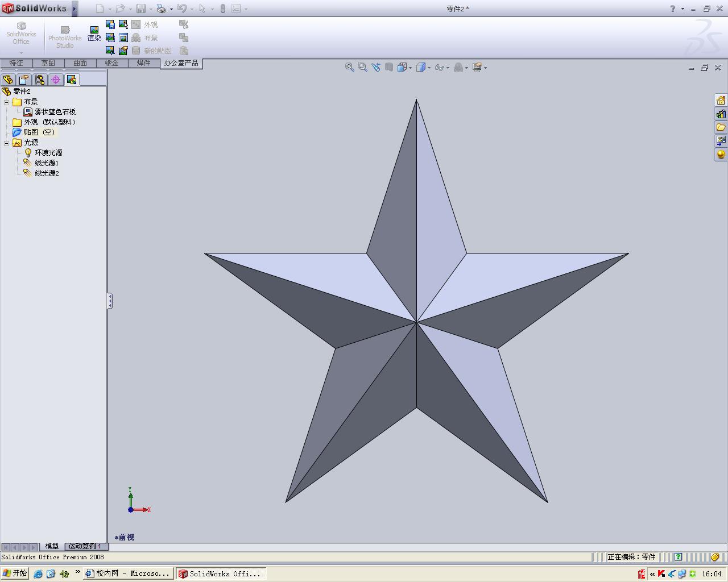Switch to the 曲面 tab
This screenshot has width=728, height=582.
coord(80,63)
